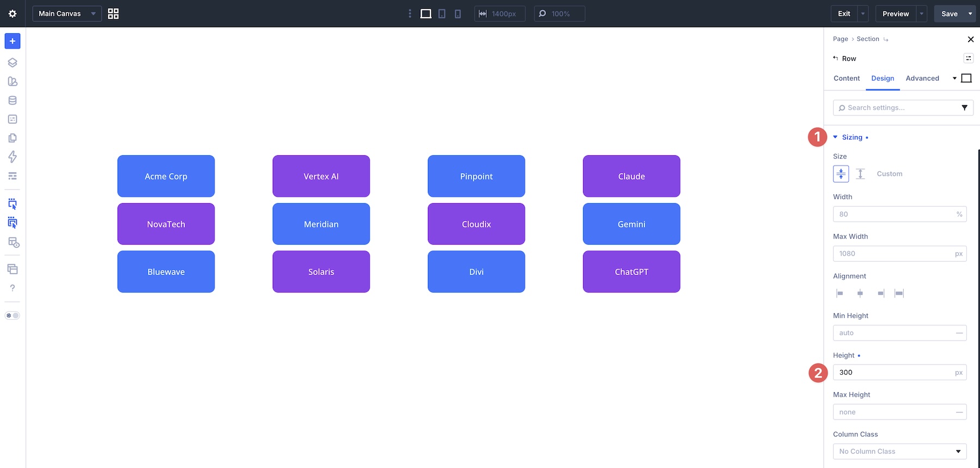Set alignment to justify
Viewport: 980px width, 468px height.
click(899, 293)
